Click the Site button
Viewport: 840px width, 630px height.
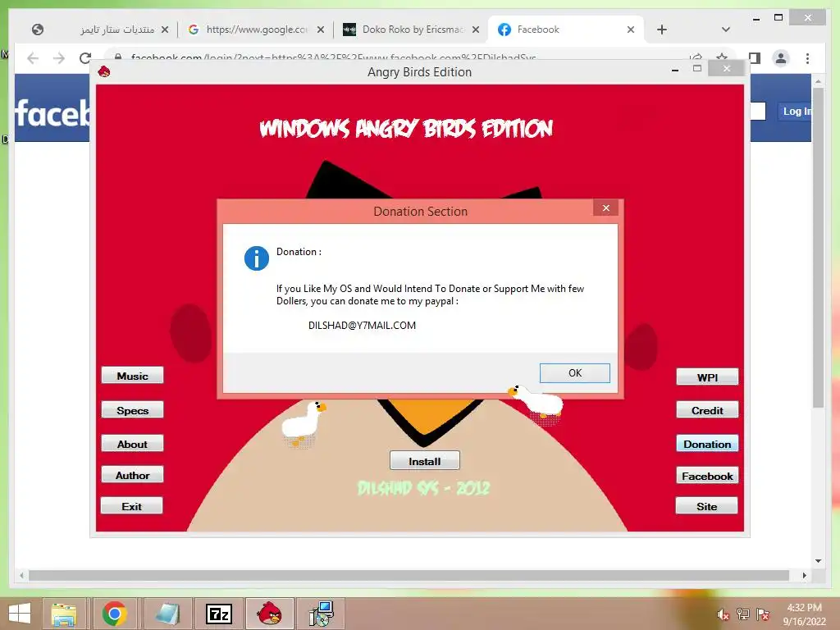(x=706, y=505)
